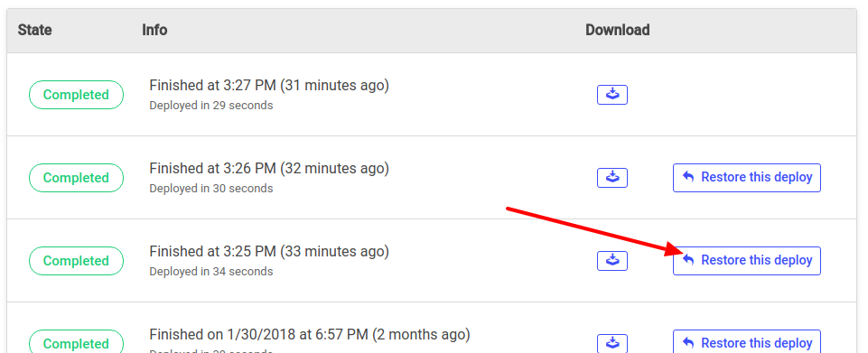The image size is (868, 353).
Task: Click the Completed badge of 3:26 PM deploy
Action: pos(76,178)
